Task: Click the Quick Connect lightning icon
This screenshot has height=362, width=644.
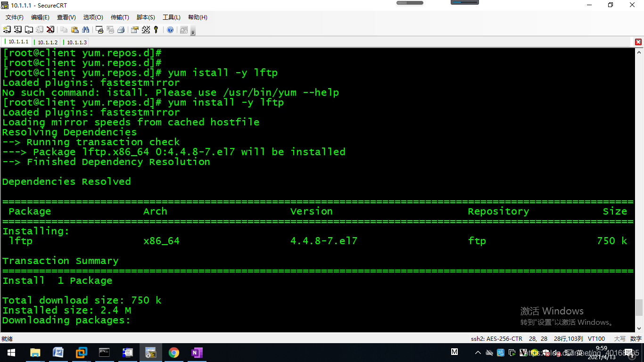Action: pos(18,30)
